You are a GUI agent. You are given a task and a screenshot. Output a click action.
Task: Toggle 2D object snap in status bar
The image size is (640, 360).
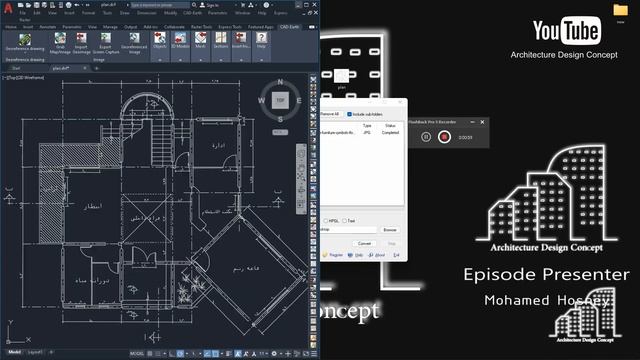coord(215,353)
